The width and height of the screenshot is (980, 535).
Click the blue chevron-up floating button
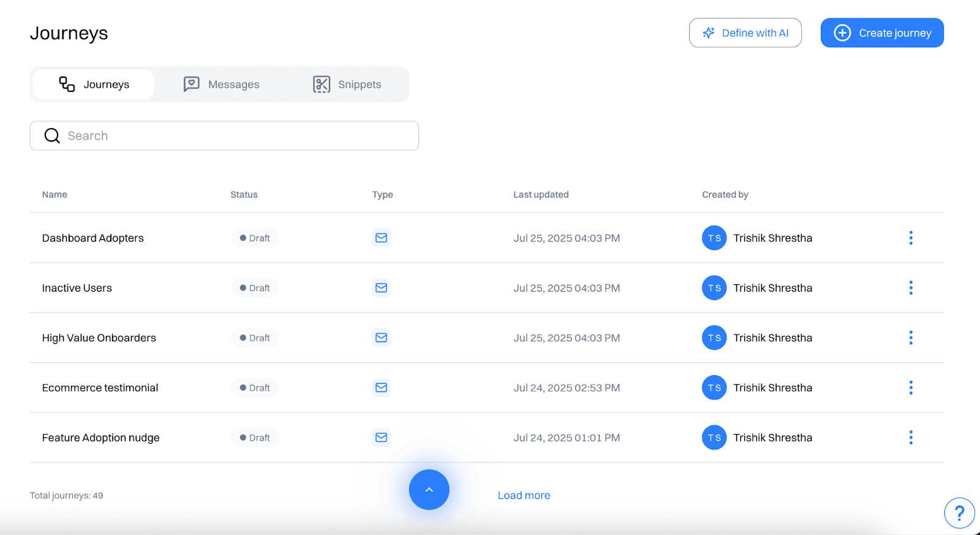tap(429, 490)
